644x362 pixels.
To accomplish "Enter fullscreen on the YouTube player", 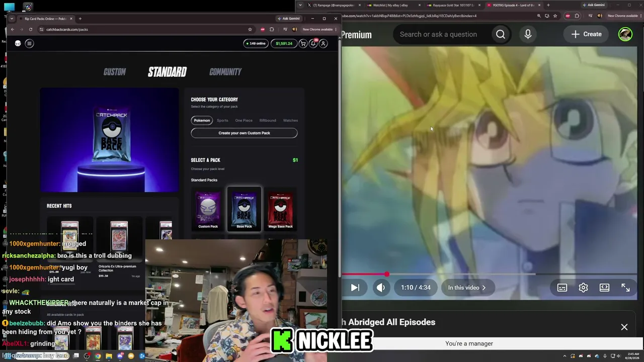I will click(x=625, y=288).
